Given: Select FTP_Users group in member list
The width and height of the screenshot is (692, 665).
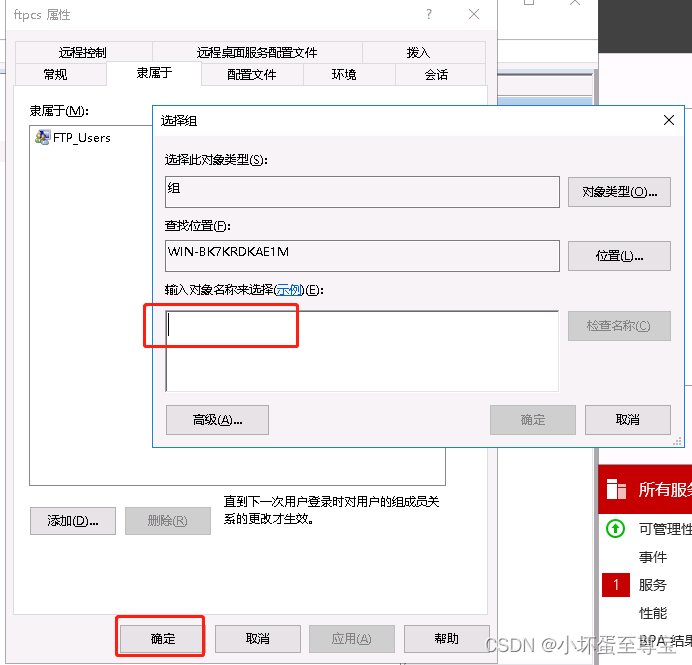Looking at the screenshot, I should 81,138.
